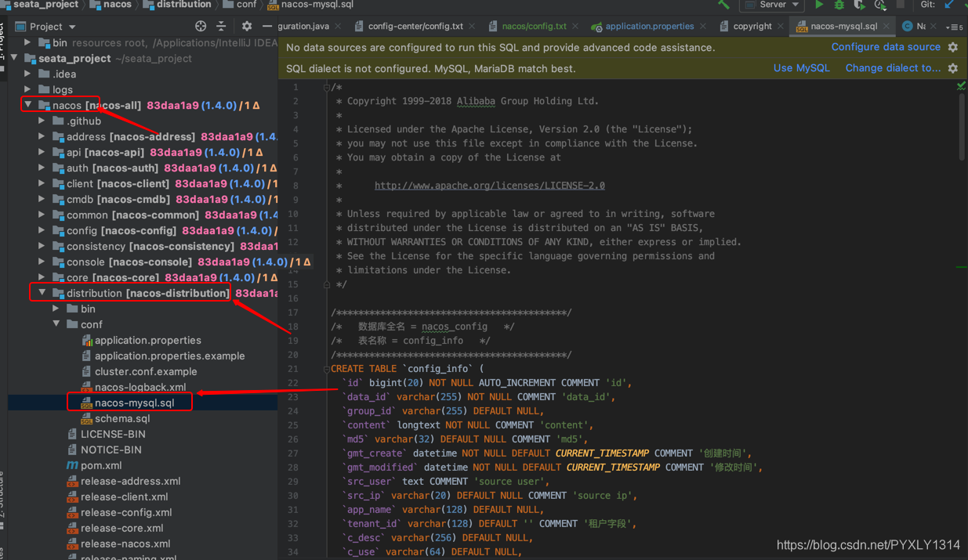Click the pom.xml Maven file icon
The height and width of the screenshot is (560, 968).
[72, 465]
